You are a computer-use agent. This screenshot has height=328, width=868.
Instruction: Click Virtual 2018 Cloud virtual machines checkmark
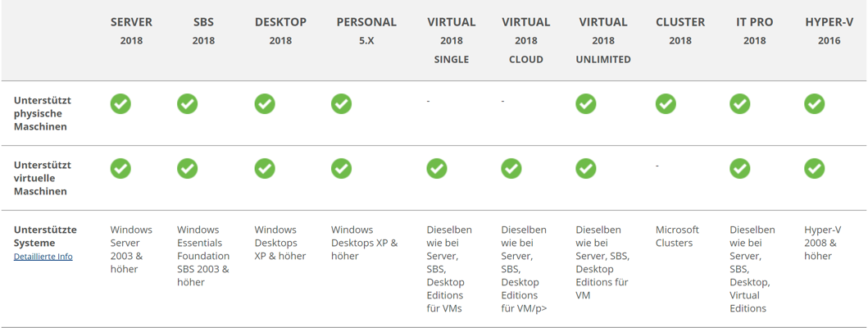click(511, 168)
